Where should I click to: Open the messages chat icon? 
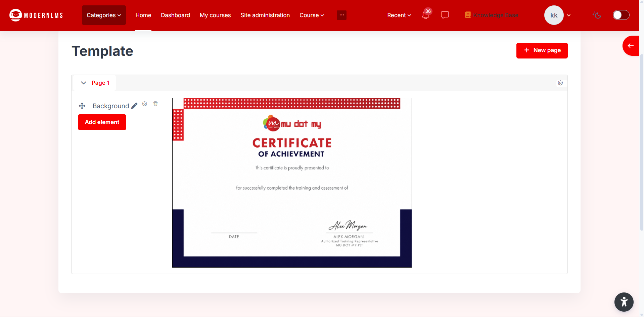(445, 15)
